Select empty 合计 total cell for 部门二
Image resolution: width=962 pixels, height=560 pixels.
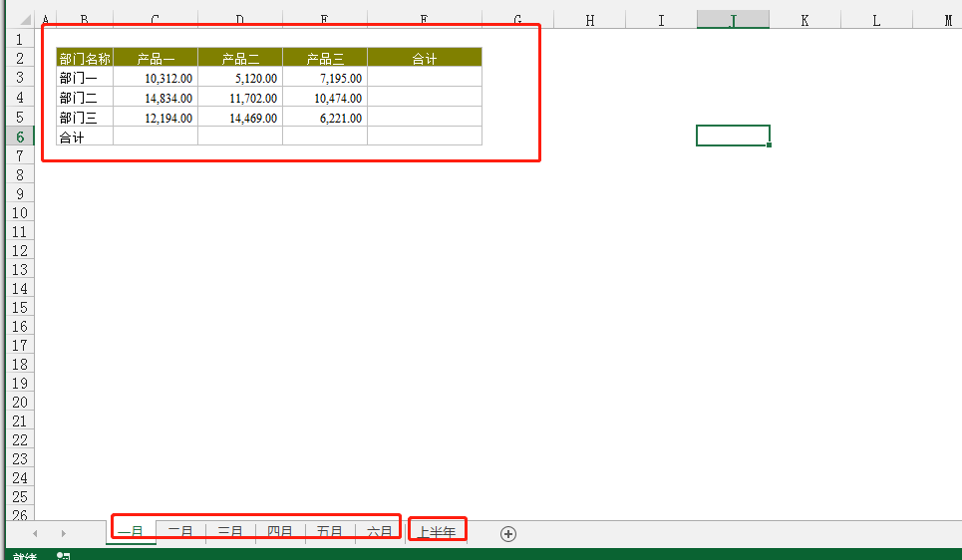425,97
